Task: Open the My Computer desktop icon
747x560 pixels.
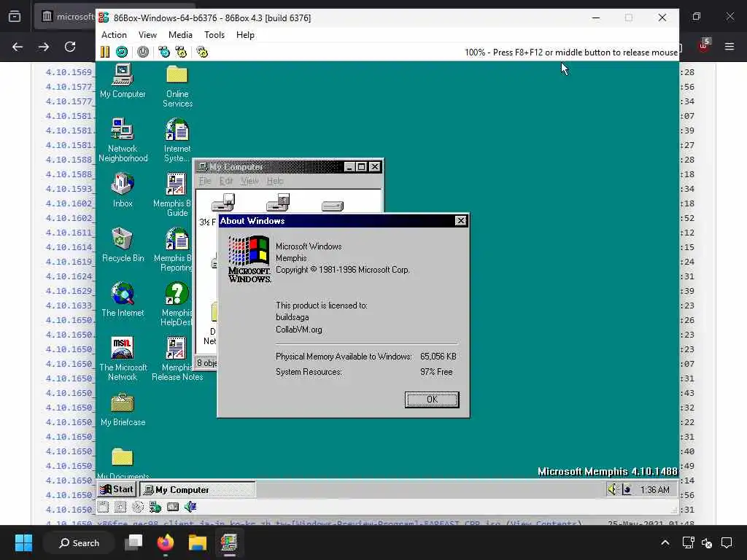Action: pos(123,81)
